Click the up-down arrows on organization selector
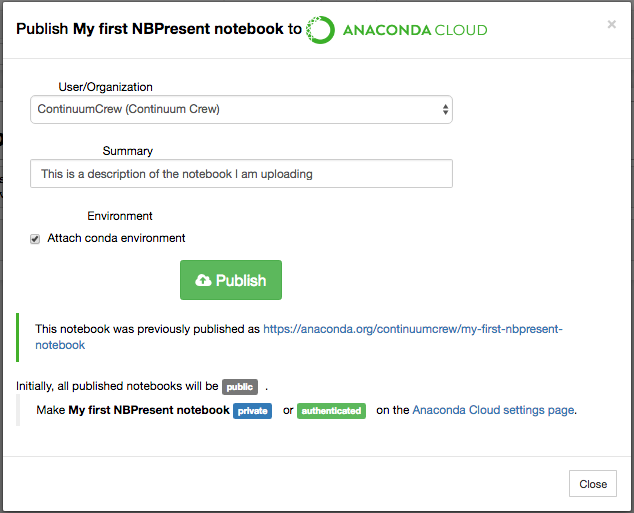Viewport: 634px width, 513px height. [x=445, y=110]
